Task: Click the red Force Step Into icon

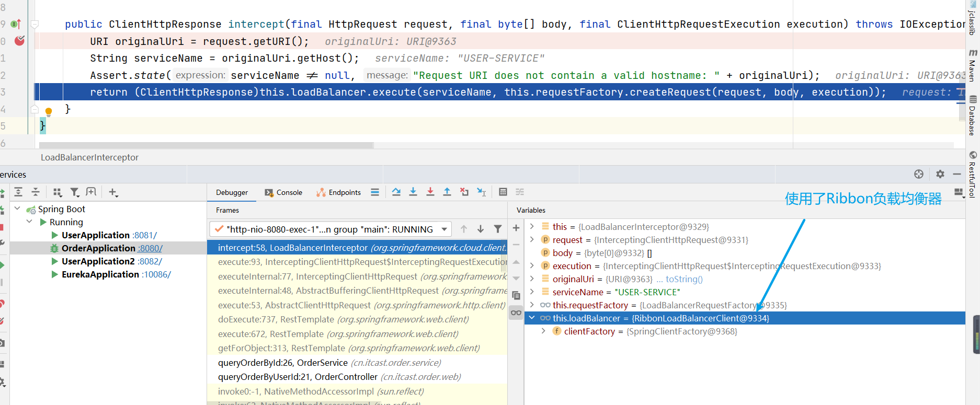Action: tap(430, 192)
